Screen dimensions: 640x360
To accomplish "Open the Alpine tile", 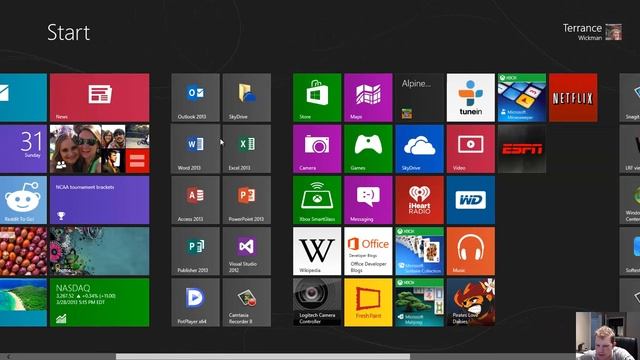I will [420, 98].
